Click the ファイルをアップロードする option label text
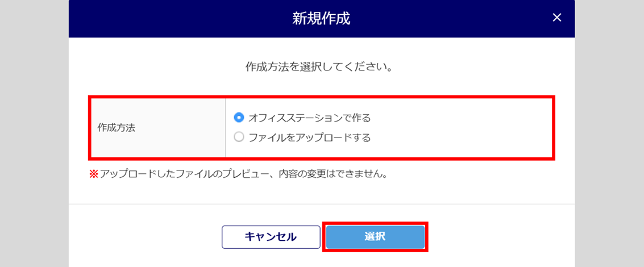The image size is (644, 267). coord(309,137)
